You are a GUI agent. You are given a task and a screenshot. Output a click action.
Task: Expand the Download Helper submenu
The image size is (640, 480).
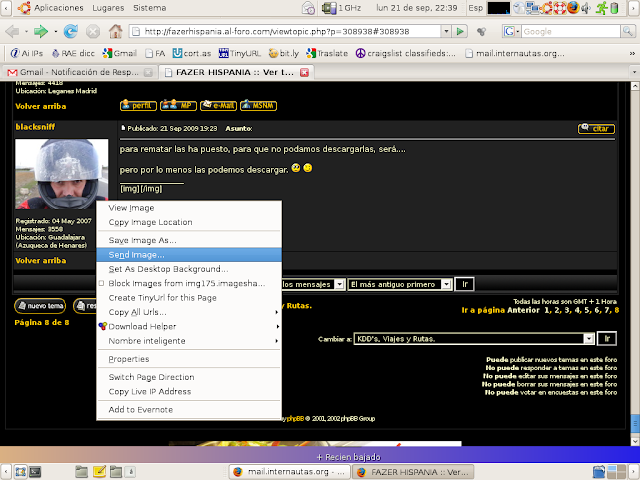click(x=189, y=327)
